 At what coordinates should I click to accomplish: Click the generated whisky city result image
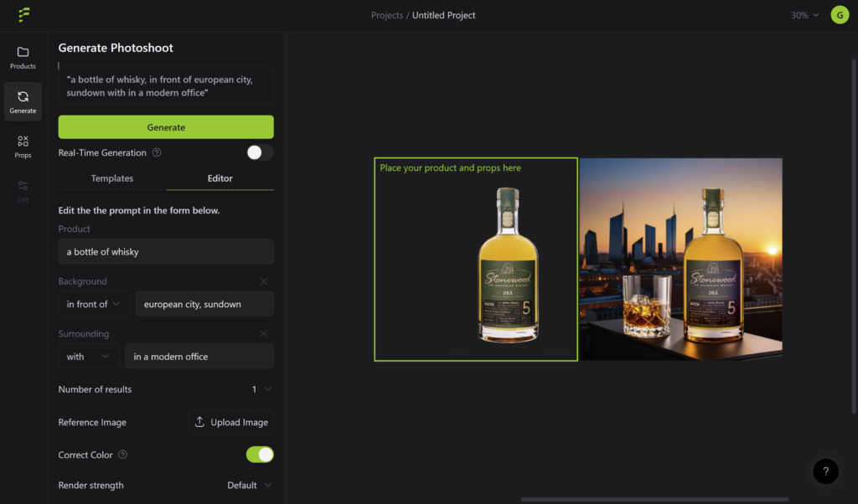[680, 260]
